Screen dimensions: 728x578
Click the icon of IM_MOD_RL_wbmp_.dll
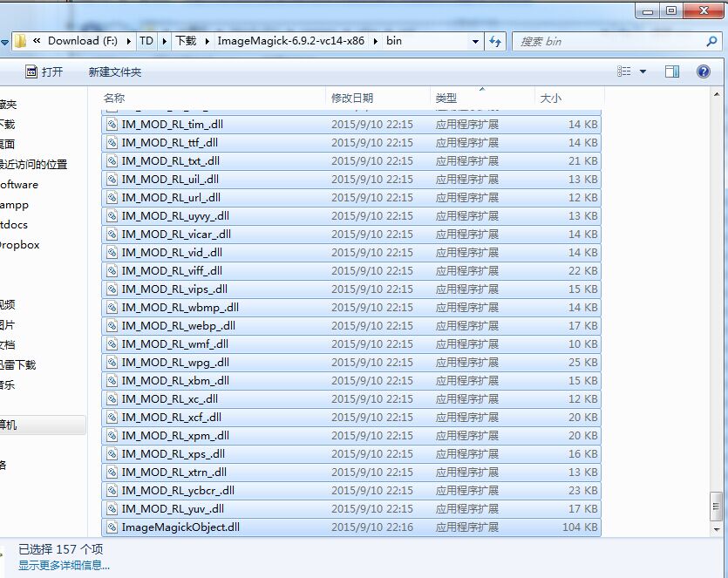click(112, 308)
